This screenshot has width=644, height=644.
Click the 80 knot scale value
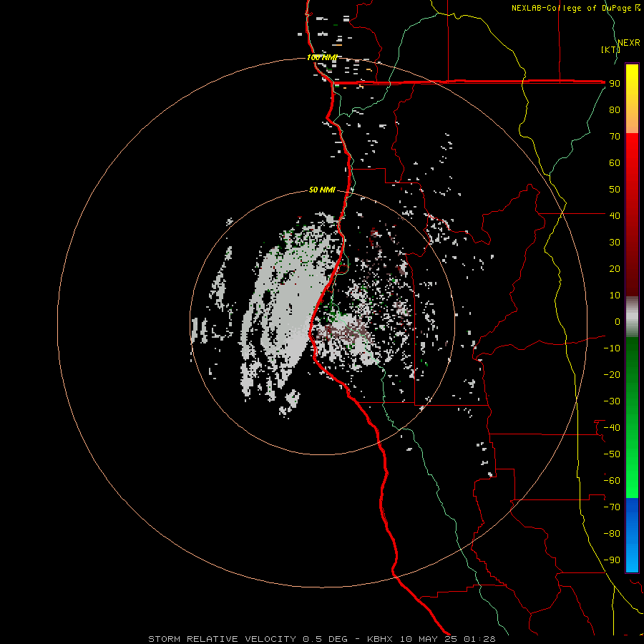point(615,110)
